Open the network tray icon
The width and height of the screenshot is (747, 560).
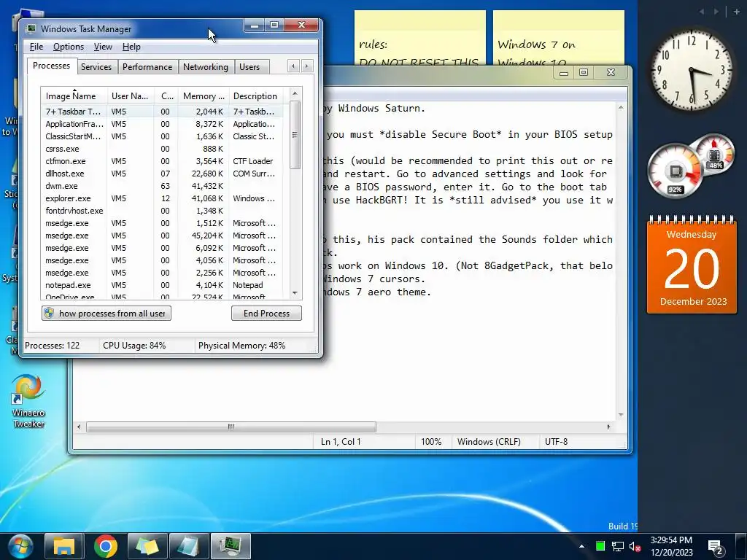tap(617, 546)
